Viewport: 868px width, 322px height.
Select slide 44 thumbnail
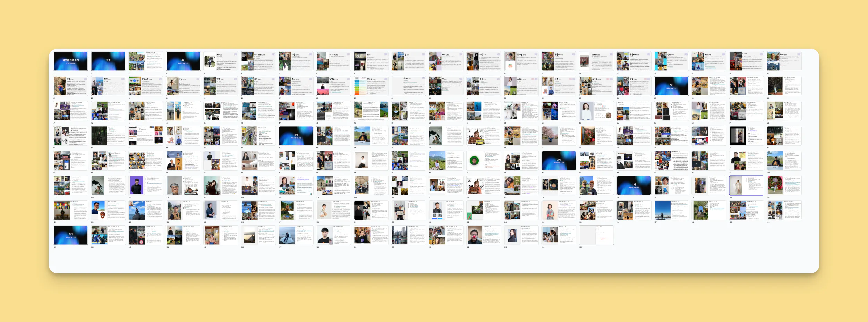[183, 111]
